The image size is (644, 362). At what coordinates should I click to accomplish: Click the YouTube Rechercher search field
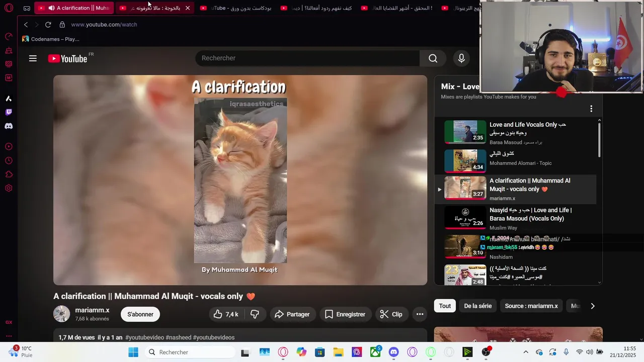coord(307,58)
